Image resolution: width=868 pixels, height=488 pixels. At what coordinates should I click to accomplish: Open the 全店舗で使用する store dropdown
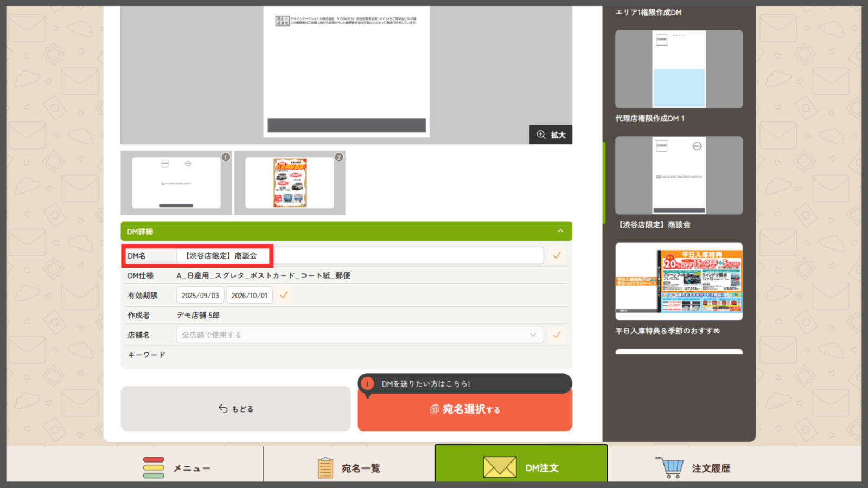click(359, 335)
